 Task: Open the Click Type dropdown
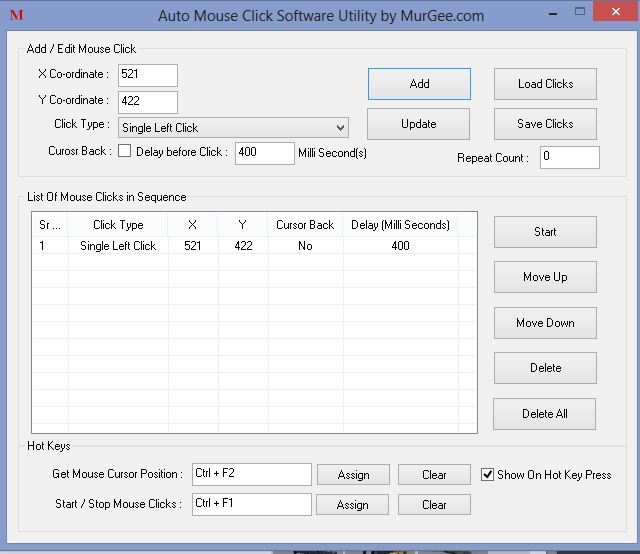(233, 128)
